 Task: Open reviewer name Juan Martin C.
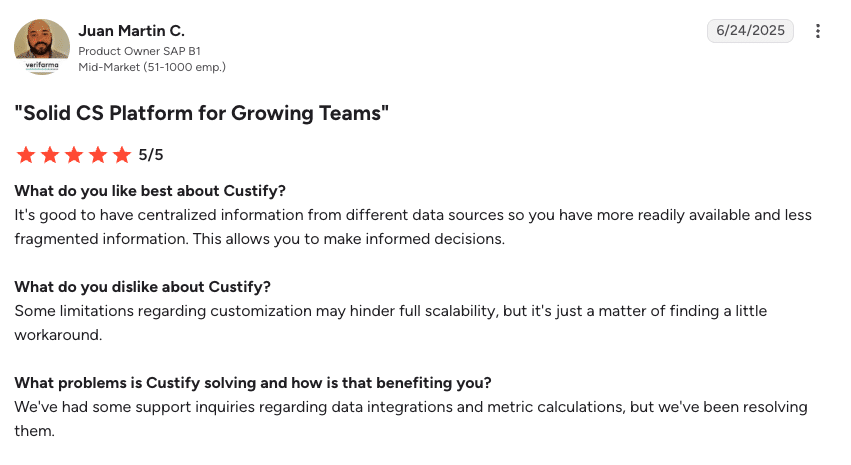coord(131,31)
